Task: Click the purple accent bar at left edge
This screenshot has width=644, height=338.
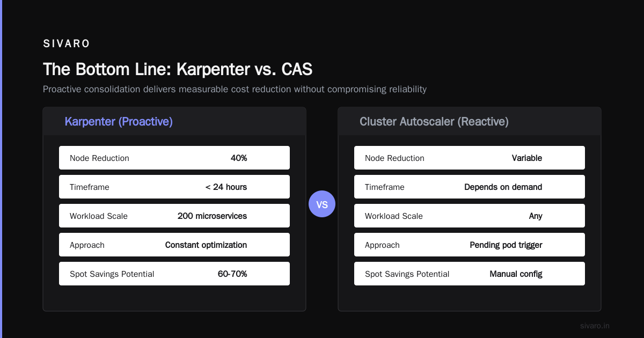Action: [x=1, y=169]
